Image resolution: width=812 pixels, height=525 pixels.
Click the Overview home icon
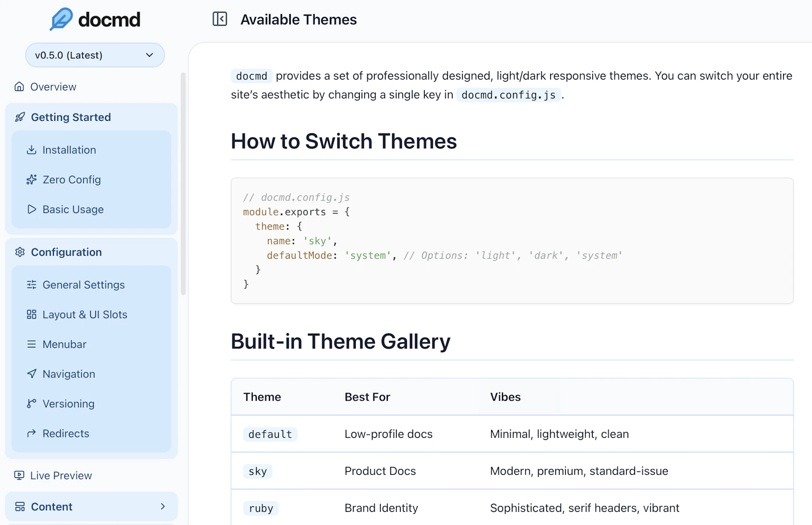click(19, 87)
